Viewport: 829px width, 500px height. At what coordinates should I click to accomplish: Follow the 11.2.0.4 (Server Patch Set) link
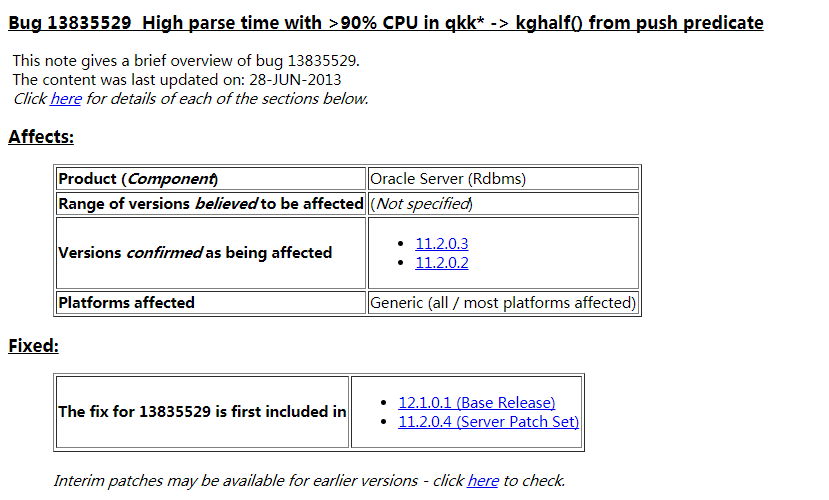click(488, 422)
